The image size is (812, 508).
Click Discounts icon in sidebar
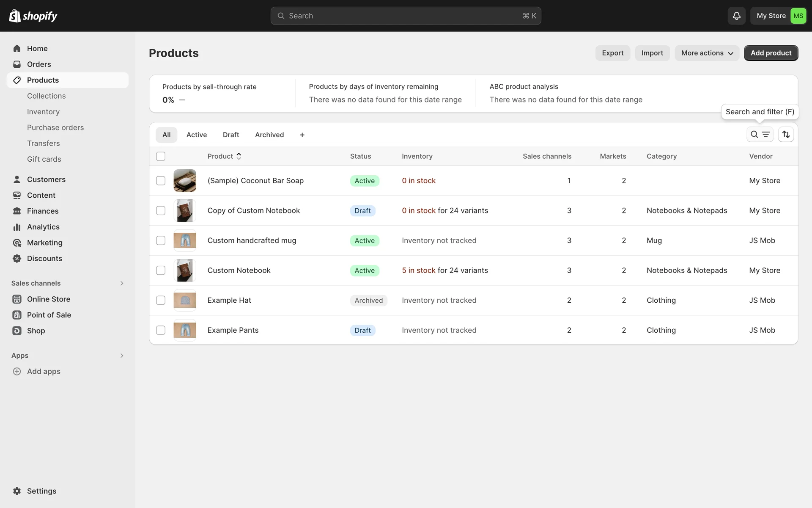(17, 259)
